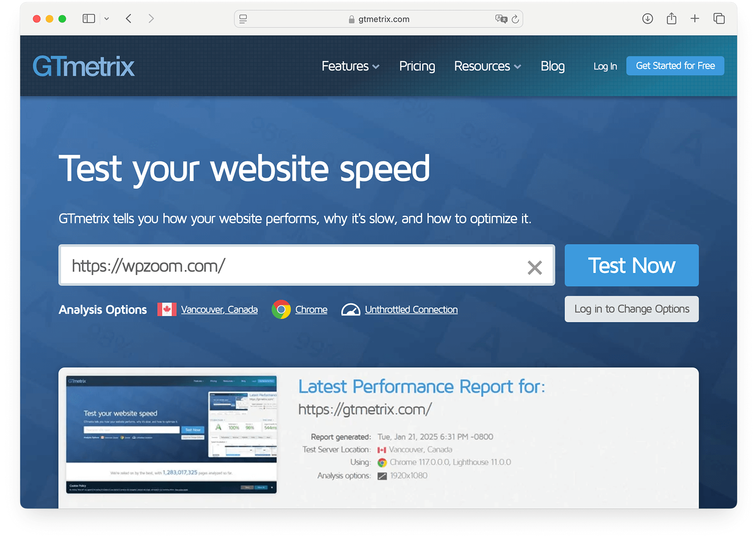This screenshot has width=756, height=537.
Task: Click the Analysis Options label
Action: 103,310
